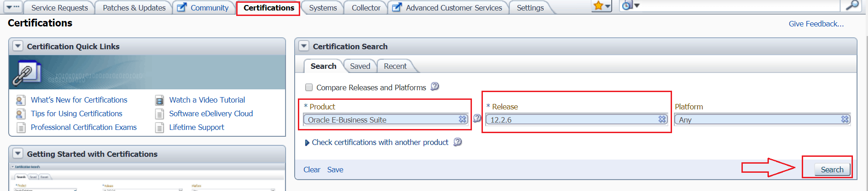Click help icon after Check certifications link

457,142
